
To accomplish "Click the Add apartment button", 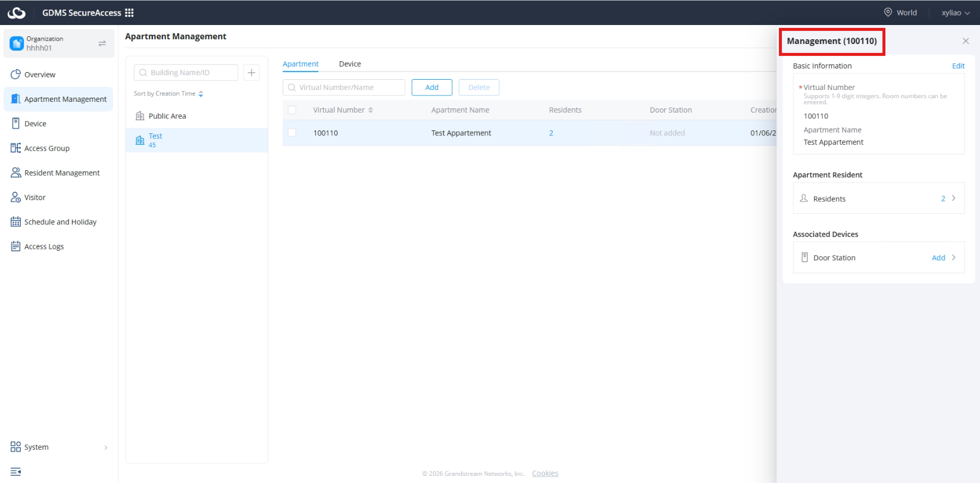I will pos(432,88).
